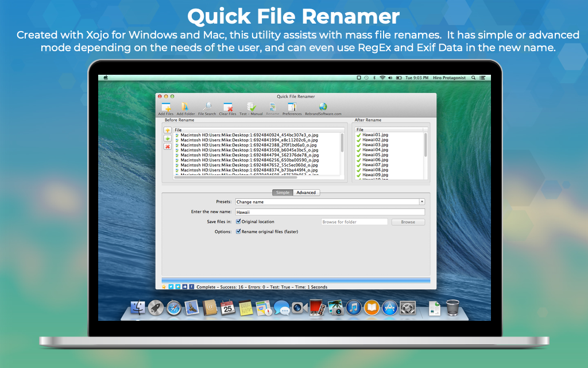Select the Simple tab

coord(283,193)
